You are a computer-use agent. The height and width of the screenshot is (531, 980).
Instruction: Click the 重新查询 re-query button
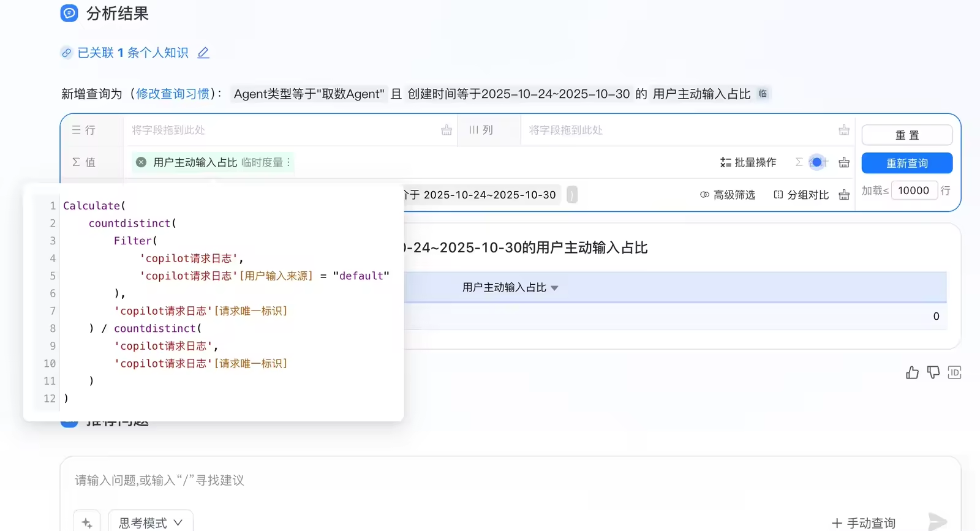coord(907,163)
